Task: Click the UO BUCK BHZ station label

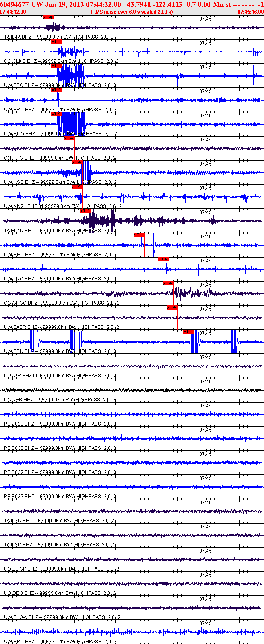Action: click(x=21, y=569)
